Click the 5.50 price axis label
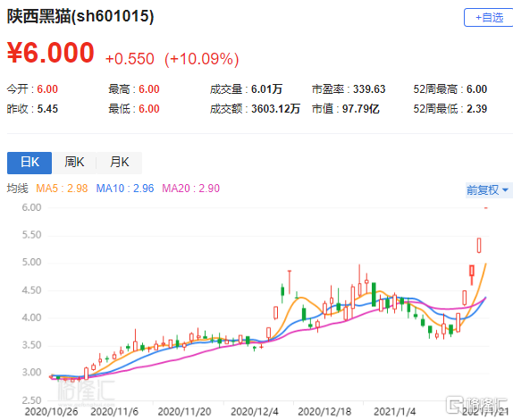The height and width of the screenshot is (420, 513). 32,235
